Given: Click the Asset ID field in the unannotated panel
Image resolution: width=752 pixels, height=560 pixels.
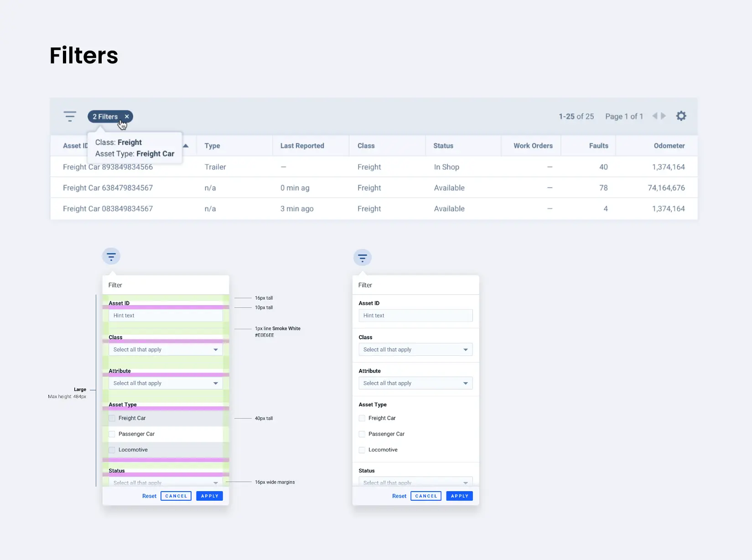Looking at the screenshot, I should point(415,316).
